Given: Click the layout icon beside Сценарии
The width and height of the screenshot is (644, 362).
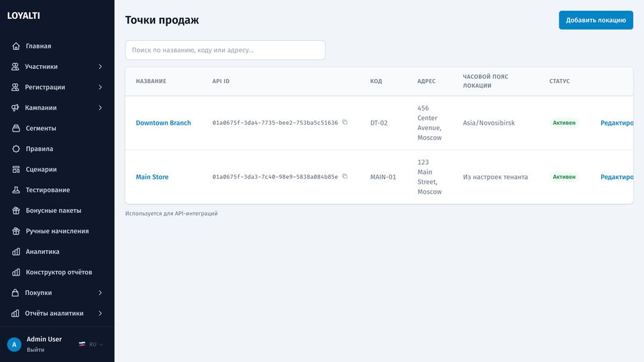Looking at the screenshot, I should tap(16, 169).
